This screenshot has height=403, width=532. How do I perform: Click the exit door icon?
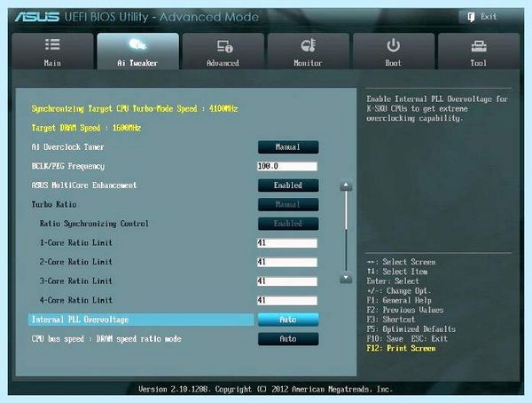471,17
